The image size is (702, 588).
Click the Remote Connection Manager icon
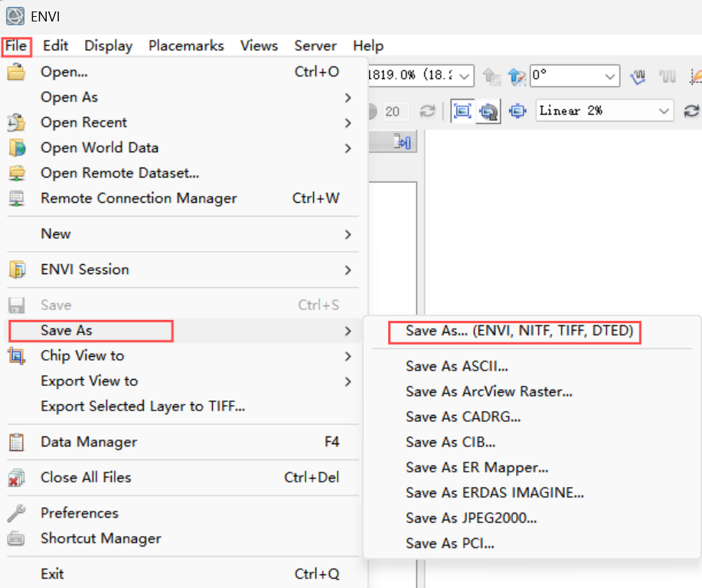coord(17,198)
